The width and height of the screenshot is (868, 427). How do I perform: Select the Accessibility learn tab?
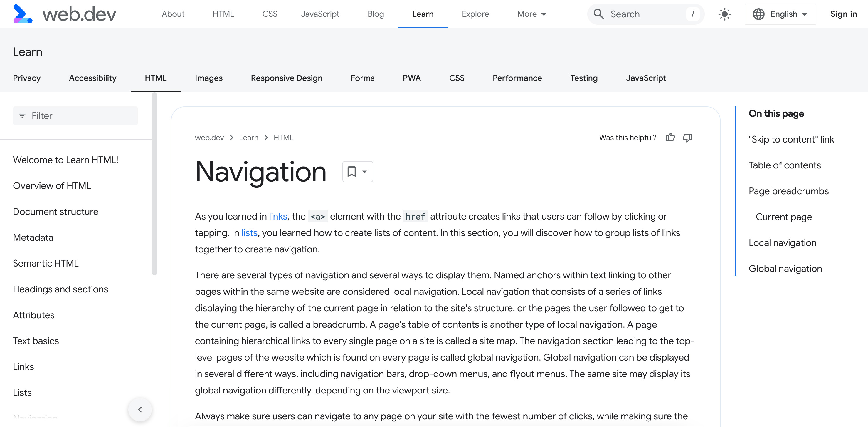(92, 78)
